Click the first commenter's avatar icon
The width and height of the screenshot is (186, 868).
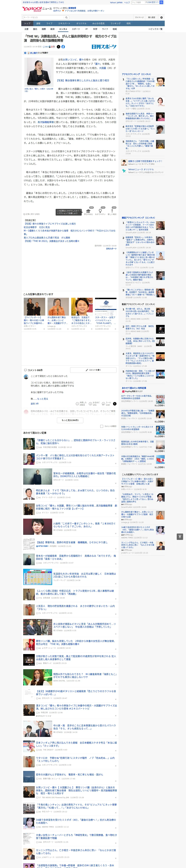click(26, 376)
